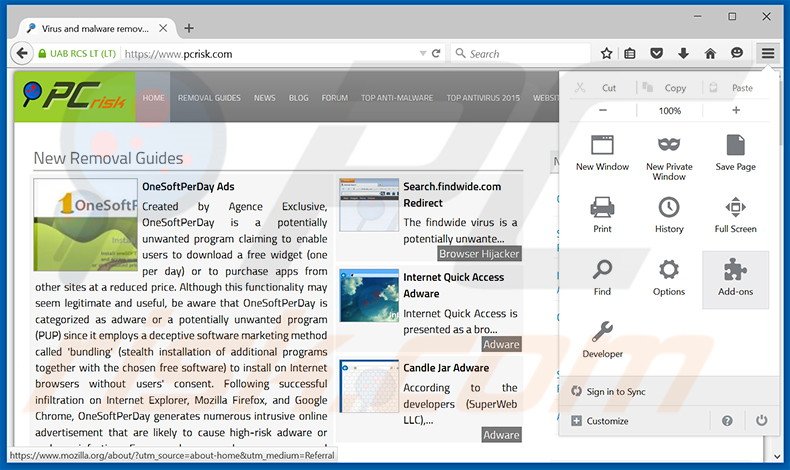Reload the current page
Screen dimensions: 790x470
436,53
